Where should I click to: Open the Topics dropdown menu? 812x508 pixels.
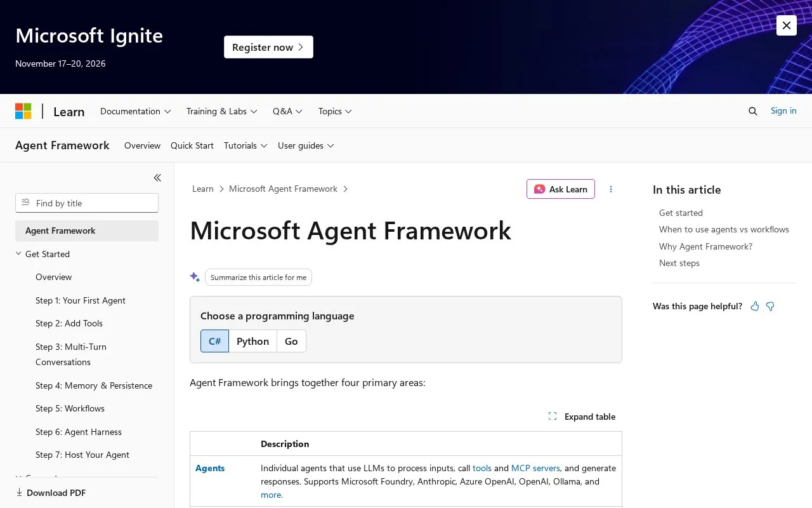pos(335,111)
